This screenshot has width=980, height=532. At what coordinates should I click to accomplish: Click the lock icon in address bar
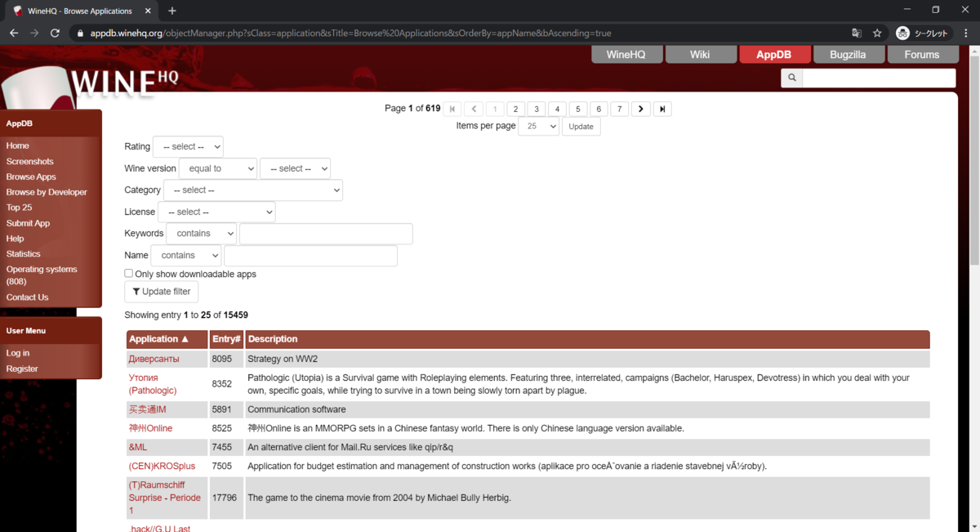tap(79, 34)
